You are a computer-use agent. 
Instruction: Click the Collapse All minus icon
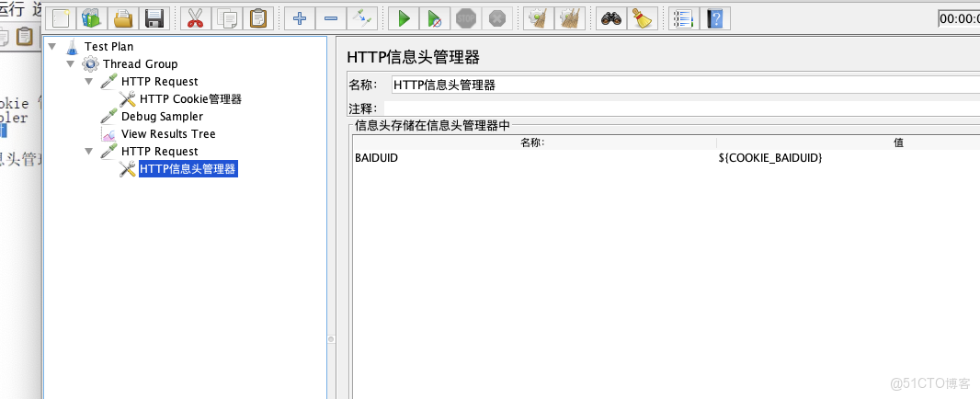click(331, 18)
